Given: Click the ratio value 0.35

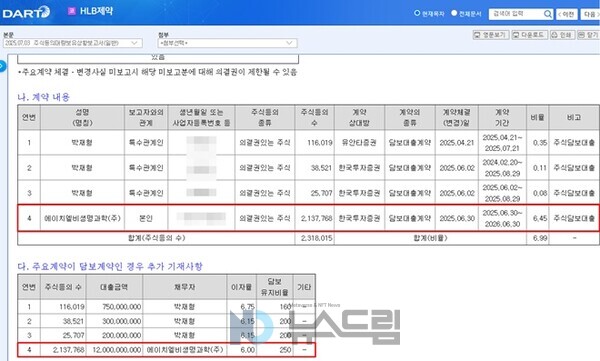Looking at the screenshot, I should tap(540, 143).
